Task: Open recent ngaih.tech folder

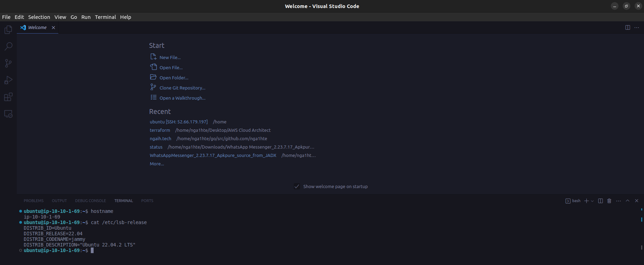Action: point(161,138)
